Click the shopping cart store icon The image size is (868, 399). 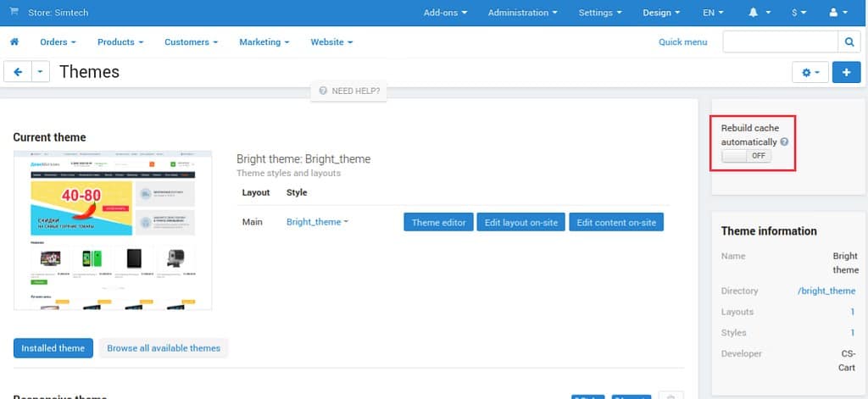[x=14, y=12]
